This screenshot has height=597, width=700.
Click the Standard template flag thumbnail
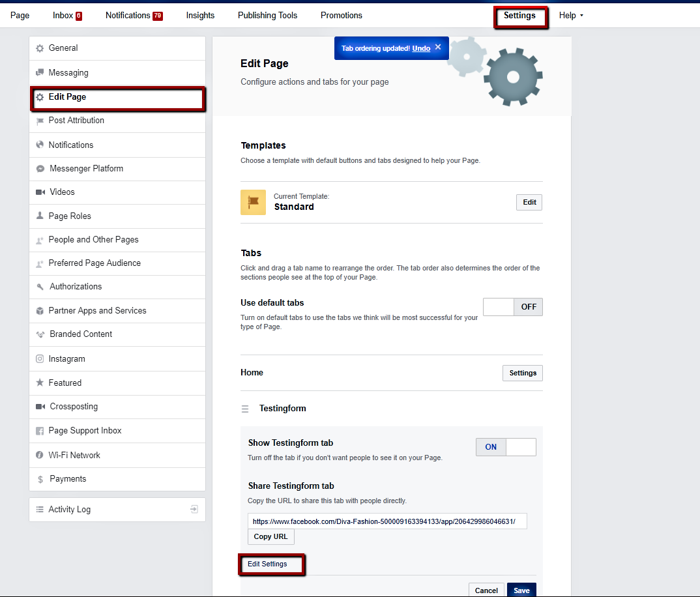coord(253,202)
